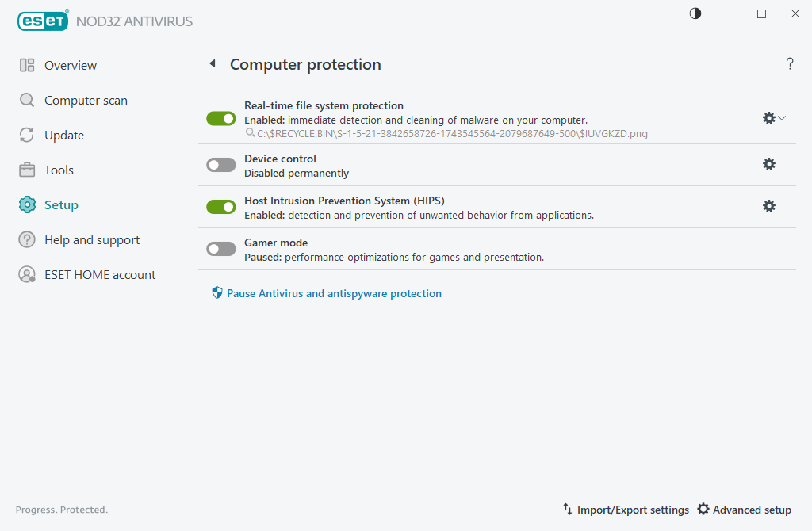This screenshot has width=812, height=531.
Task: Go back from Computer protection
Action: coord(213,64)
